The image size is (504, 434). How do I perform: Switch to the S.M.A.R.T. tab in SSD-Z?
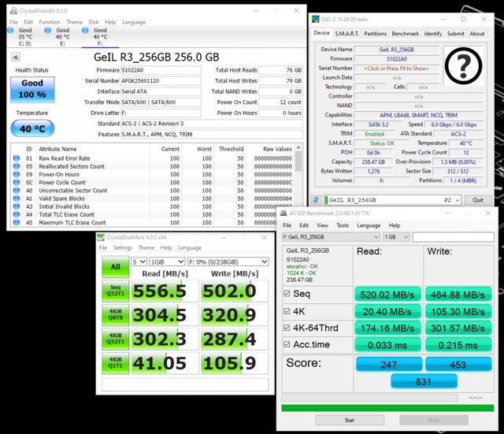346,34
